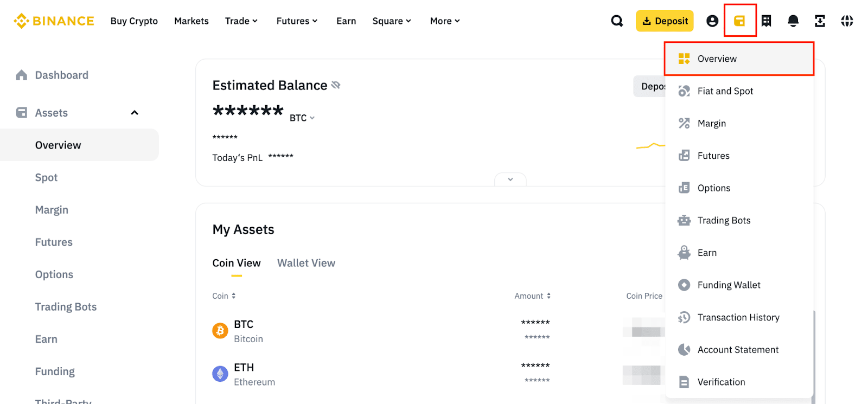
Task: Select Earn in left sidebar
Action: coord(46,339)
